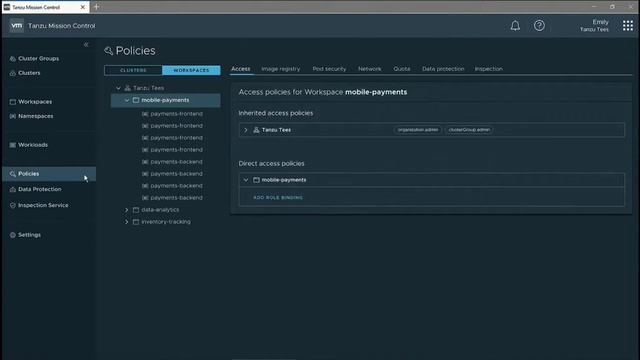The image size is (640, 360).
Task: Expand the inventory-tracking workspace chevron
Action: (x=127, y=222)
